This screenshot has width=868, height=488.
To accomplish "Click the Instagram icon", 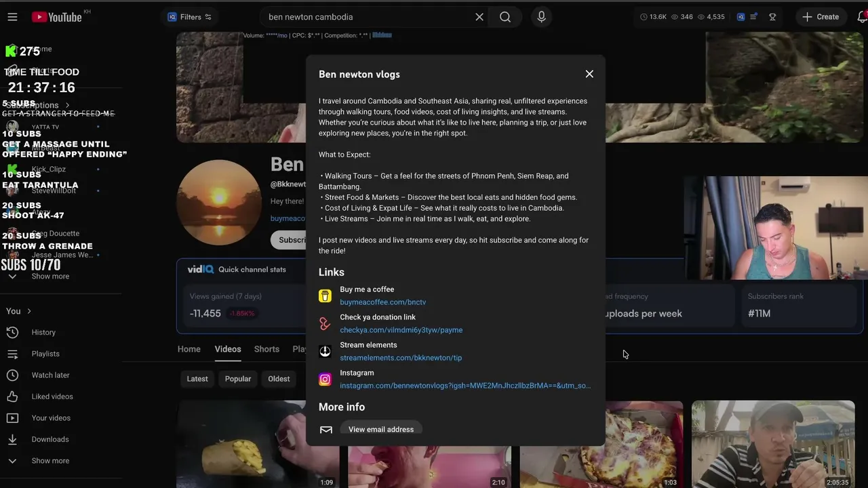I will click(x=325, y=380).
